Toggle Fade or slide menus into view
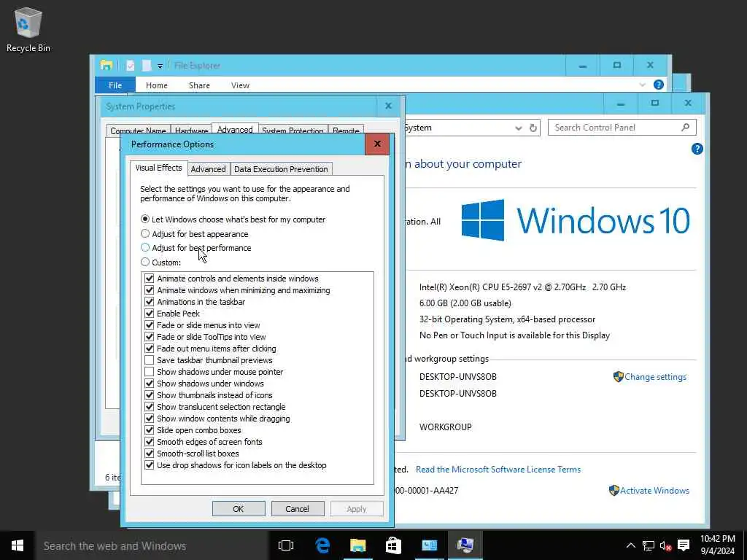This screenshot has height=560, width=747. pos(149,324)
